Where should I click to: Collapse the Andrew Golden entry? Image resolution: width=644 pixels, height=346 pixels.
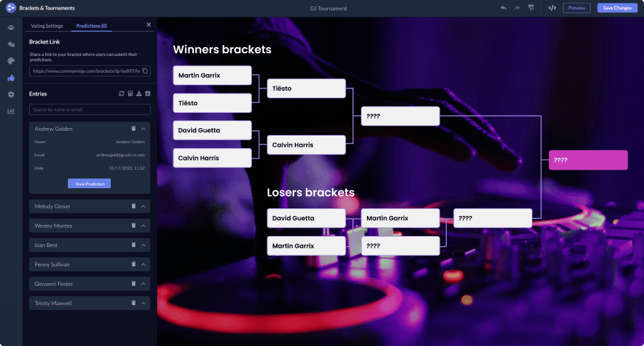[x=143, y=129]
